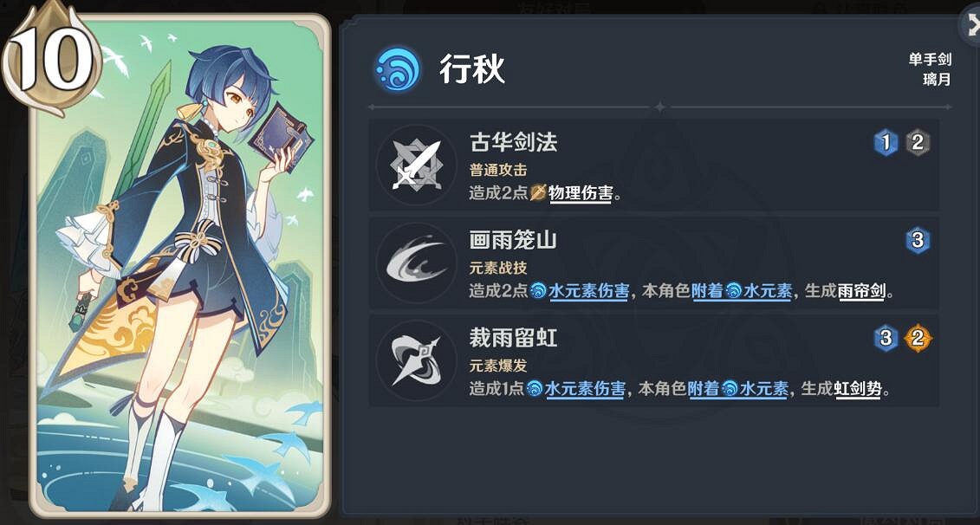Click the gray 2 dice cost of 古华剑法
980x525 pixels.
tap(917, 143)
